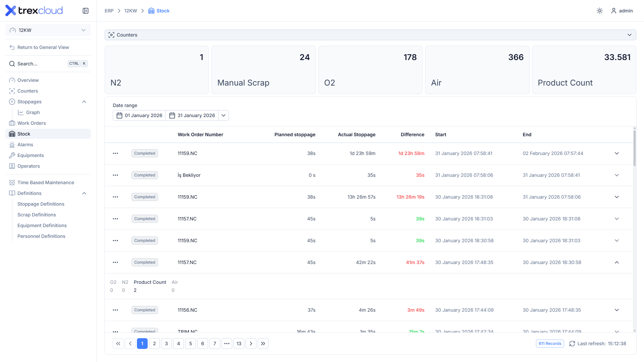Collapse the sidebar panel icon
The image size is (644, 362).
86,11
